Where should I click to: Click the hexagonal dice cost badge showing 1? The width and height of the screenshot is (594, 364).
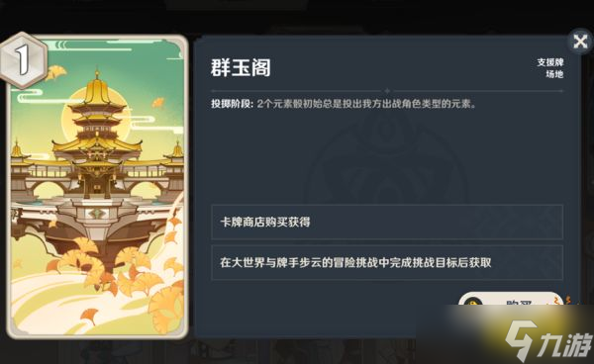pos(23,60)
